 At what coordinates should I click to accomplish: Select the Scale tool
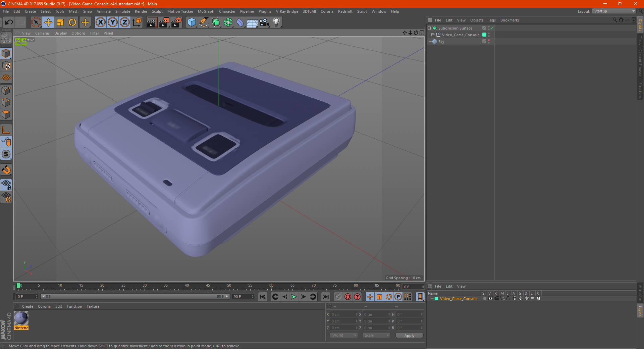click(60, 22)
